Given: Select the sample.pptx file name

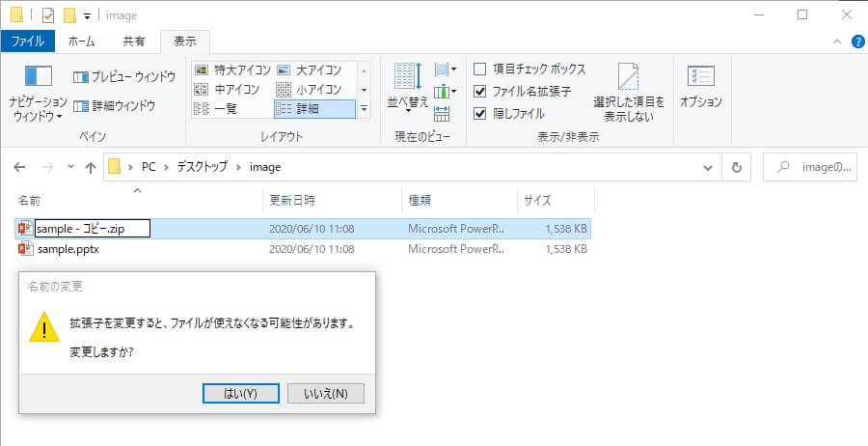Looking at the screenshot, I should 68,249.
